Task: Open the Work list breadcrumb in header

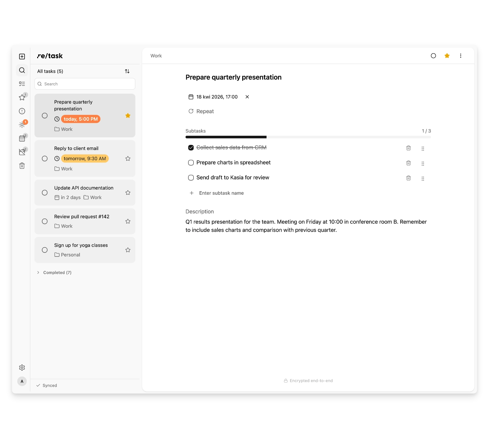Action: 156,56
